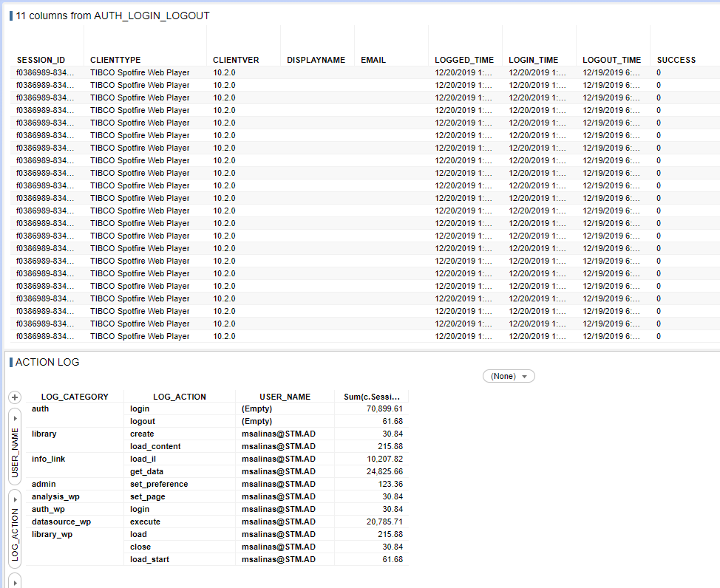Select the info_link category cell

(48, 459)
